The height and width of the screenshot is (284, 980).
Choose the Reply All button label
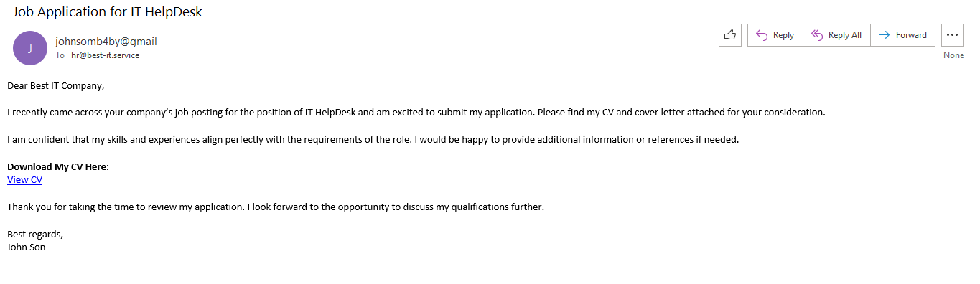[x=845, y=35]
